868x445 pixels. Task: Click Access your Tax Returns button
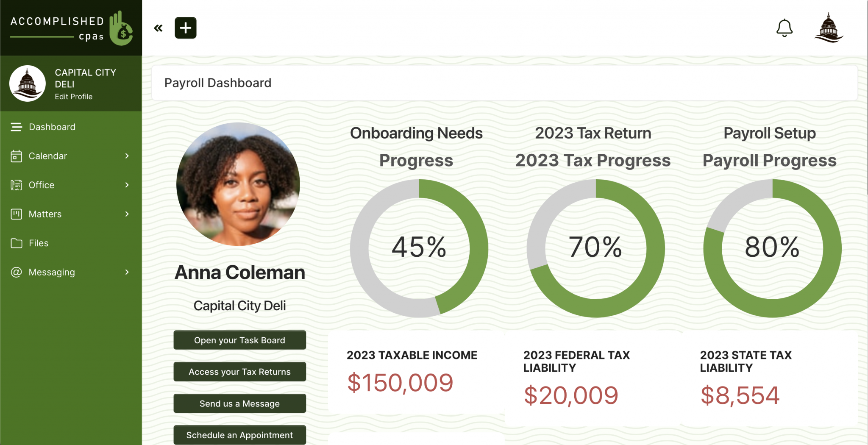point(239,372)
